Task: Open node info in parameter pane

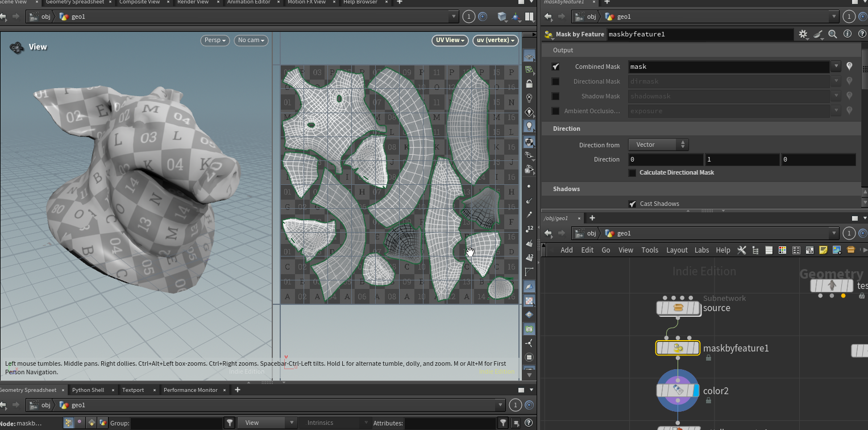Action: pyautogui.click(x=847, y=34)
